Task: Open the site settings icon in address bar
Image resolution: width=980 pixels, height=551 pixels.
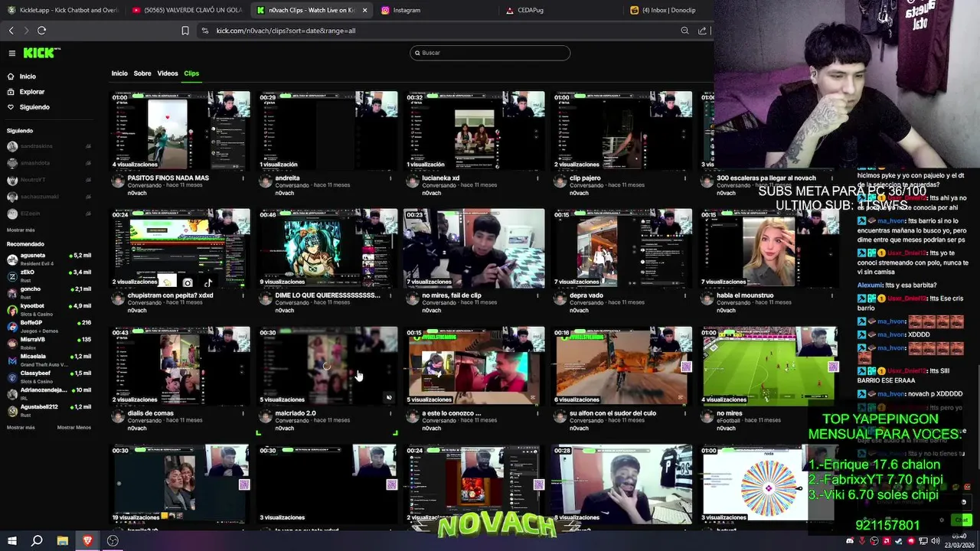Action: pyautogui.click(x=204, y=31)
